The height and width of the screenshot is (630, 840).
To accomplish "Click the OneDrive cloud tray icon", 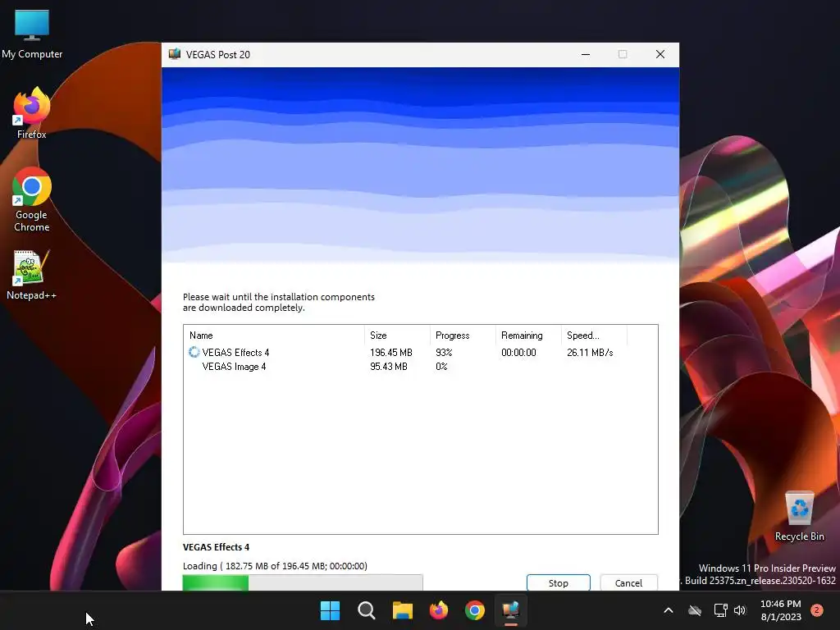I will 695,610.
